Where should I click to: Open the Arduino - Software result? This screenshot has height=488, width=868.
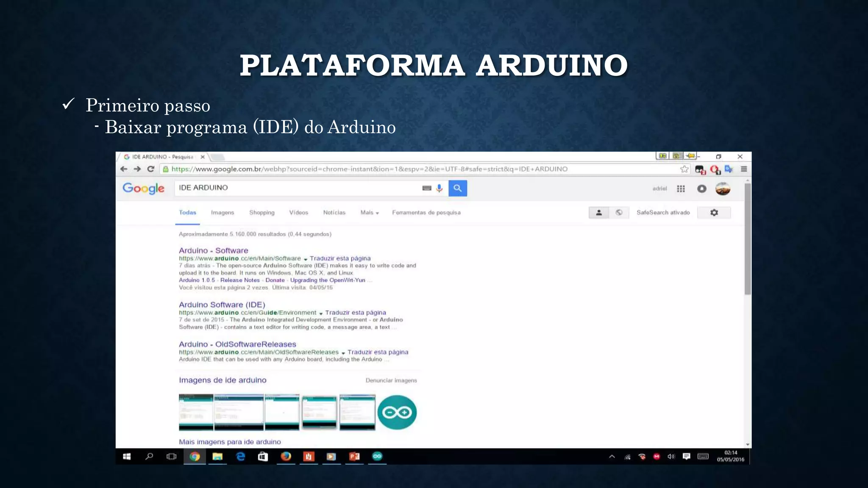(x=214, y=250)
